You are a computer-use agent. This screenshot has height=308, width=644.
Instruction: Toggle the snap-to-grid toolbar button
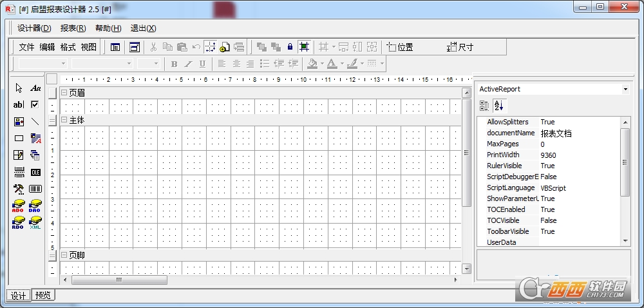click(x=210, y=47)
